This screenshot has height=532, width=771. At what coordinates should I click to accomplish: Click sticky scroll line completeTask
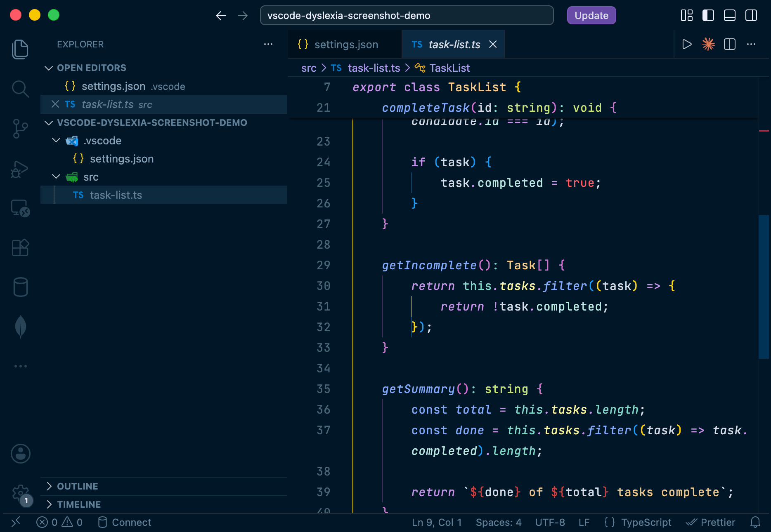pyautogui.click(x=499, y=108)
